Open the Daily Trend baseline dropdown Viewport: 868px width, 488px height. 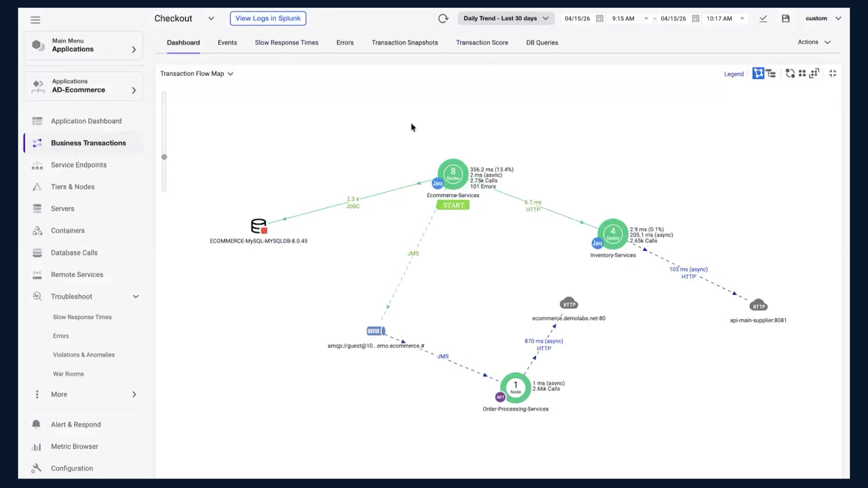(x=506, y=19)
